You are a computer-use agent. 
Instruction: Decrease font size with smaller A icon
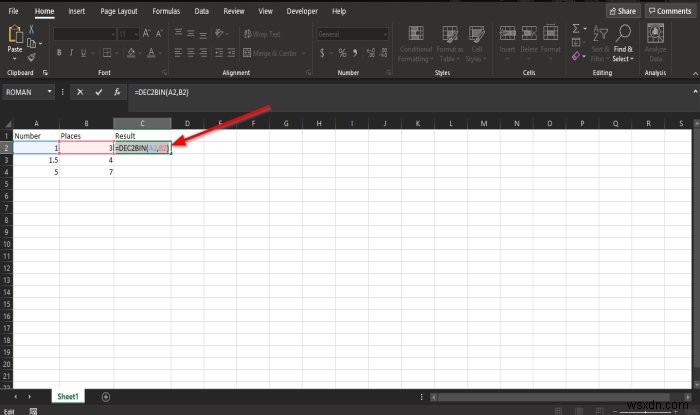[159, 33]
